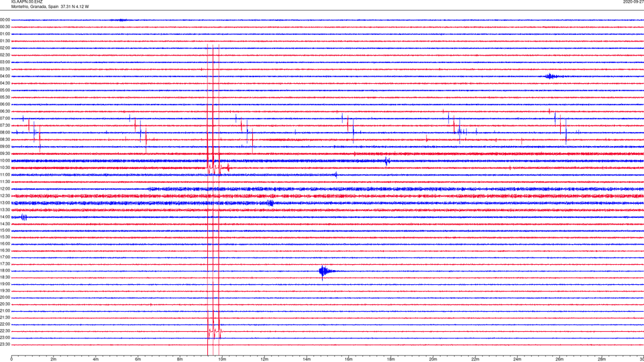644x362 pixels.
Task: Click the 6m tick label on time axis
Action: click(x=138, y=359)
